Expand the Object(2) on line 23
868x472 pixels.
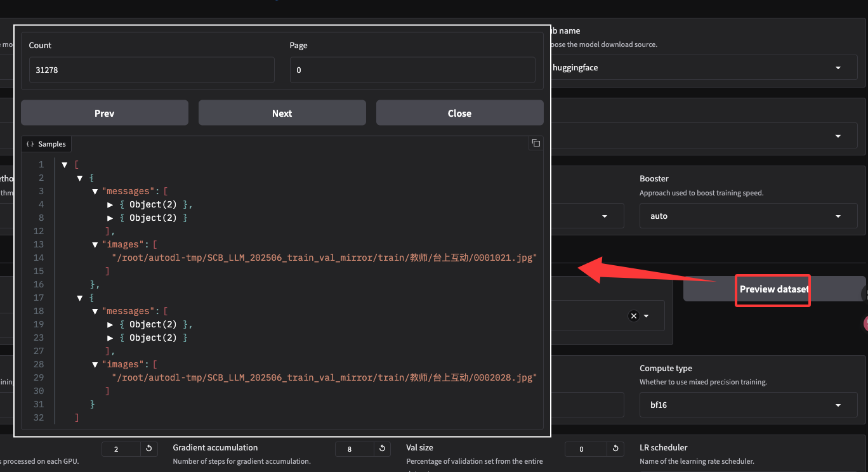(110, 338)
